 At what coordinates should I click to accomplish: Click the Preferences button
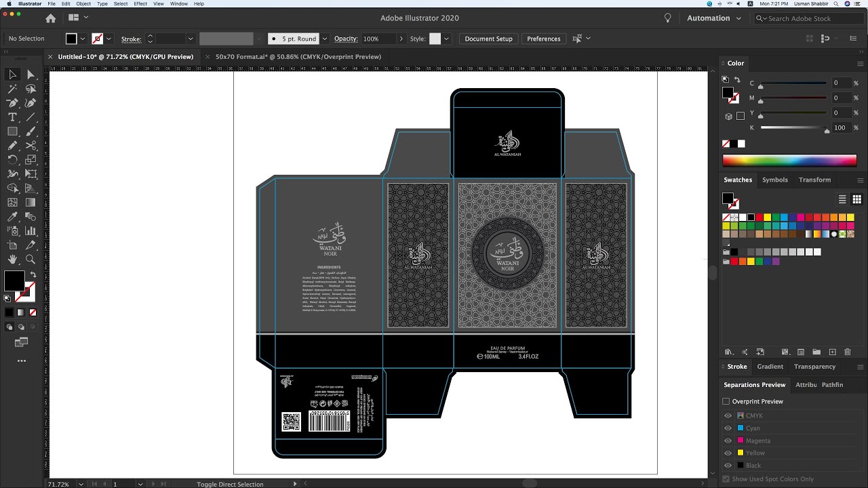click(x=544, y=39)
